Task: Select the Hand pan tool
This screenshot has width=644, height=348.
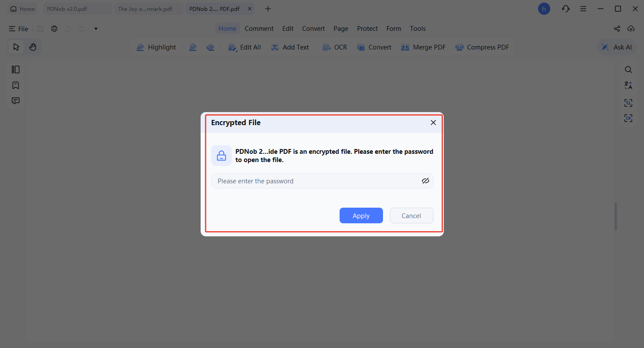Action: [33, 46]
